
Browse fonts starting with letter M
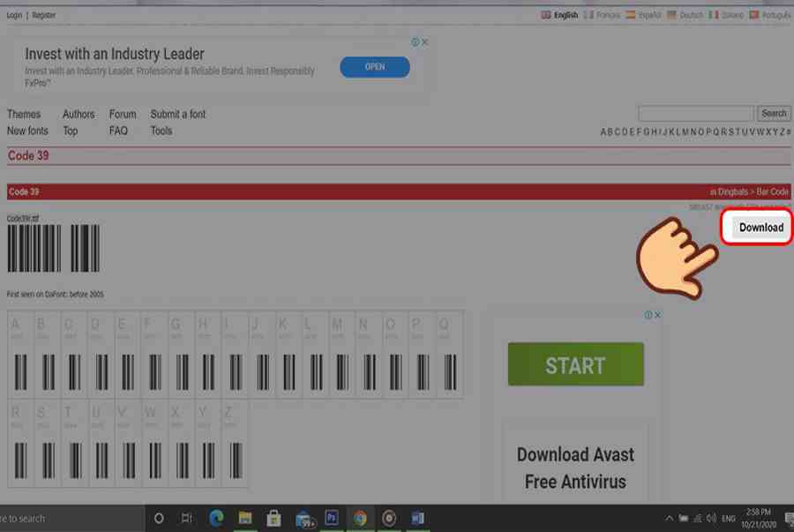[x=685, y=132]
